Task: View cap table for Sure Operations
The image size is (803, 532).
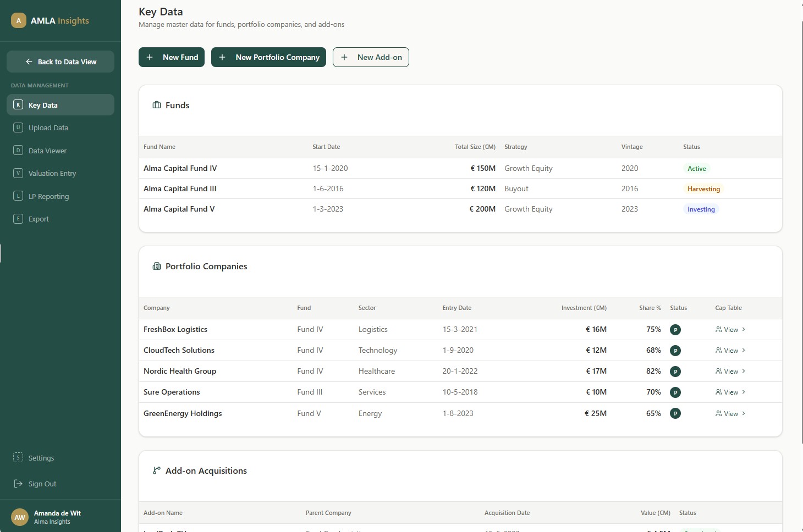Action: (x=730, y=392)
